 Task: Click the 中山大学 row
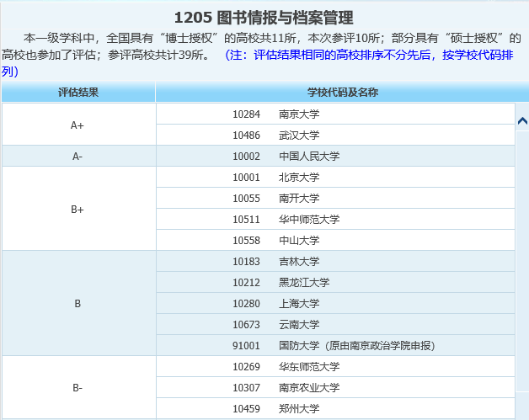(x=299, y=240)
